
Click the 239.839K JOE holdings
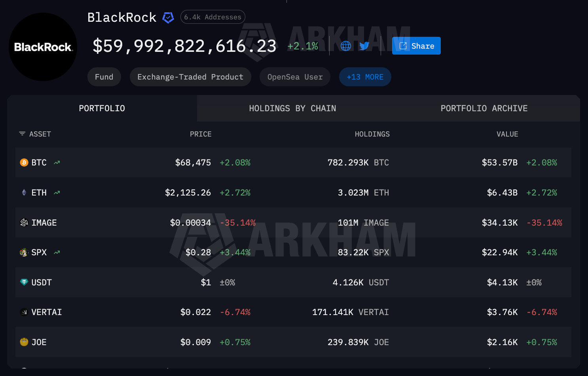pyautogui.click(x=358, y=342)
